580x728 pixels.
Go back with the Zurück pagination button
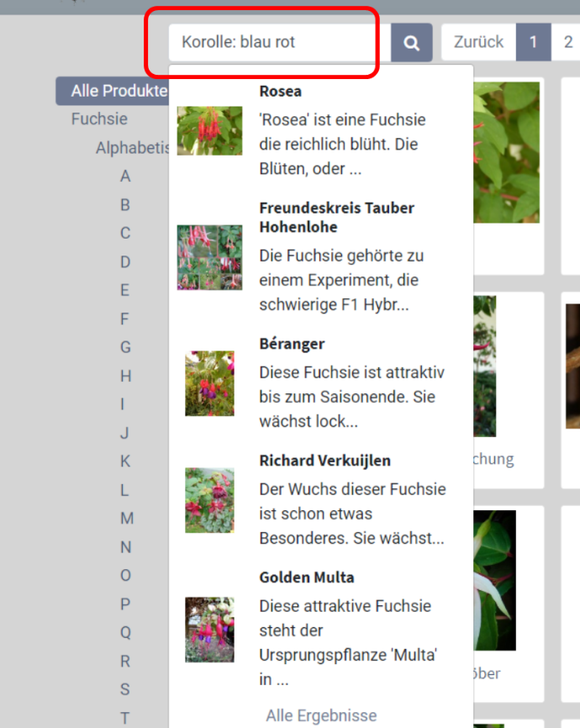478,42
